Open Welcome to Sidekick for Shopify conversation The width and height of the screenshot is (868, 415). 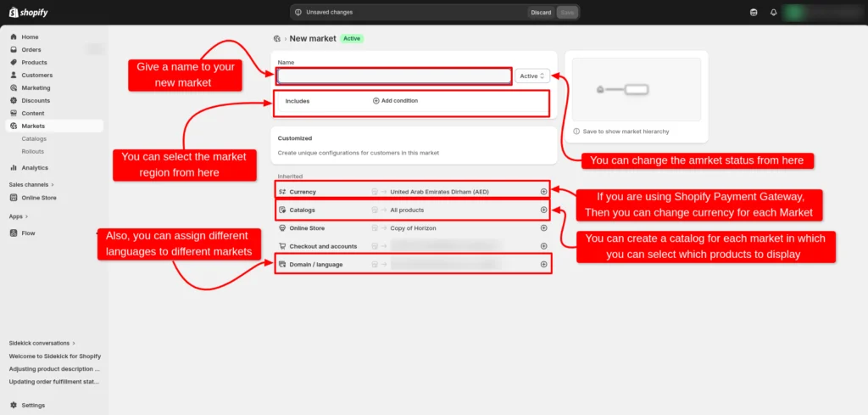(x=55, y=356)
